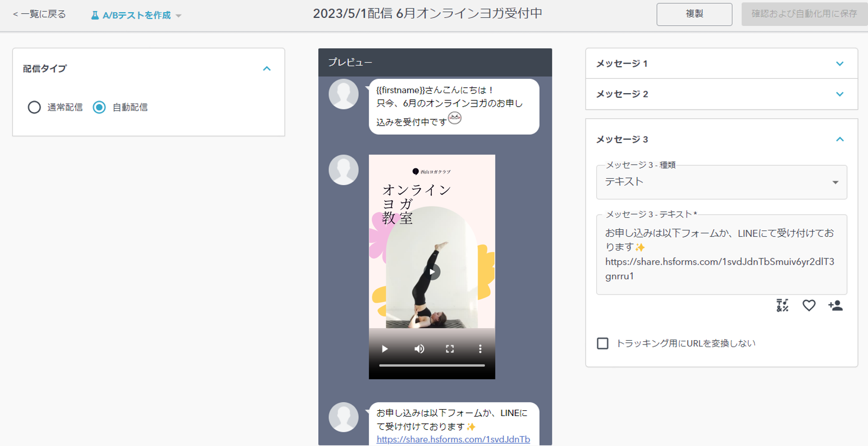
Task: Click the video progress bar
Action: coord(431,365)
